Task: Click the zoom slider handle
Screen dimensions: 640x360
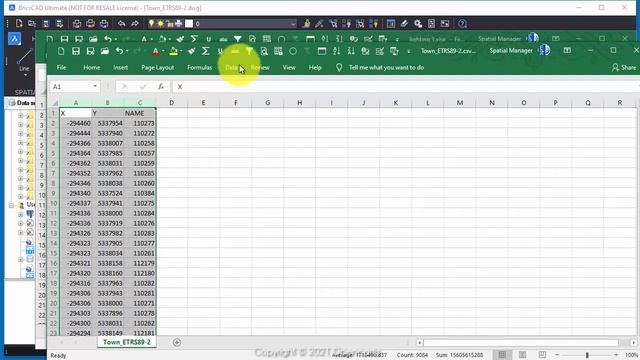Action: click(587, 355)
